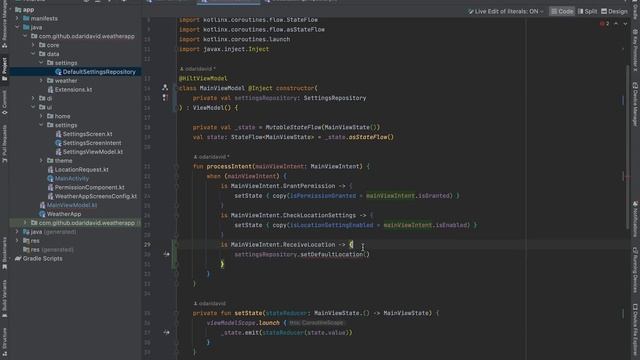Click suspend-call gutter icon at setDefaultLocation line

pos(166,254)
